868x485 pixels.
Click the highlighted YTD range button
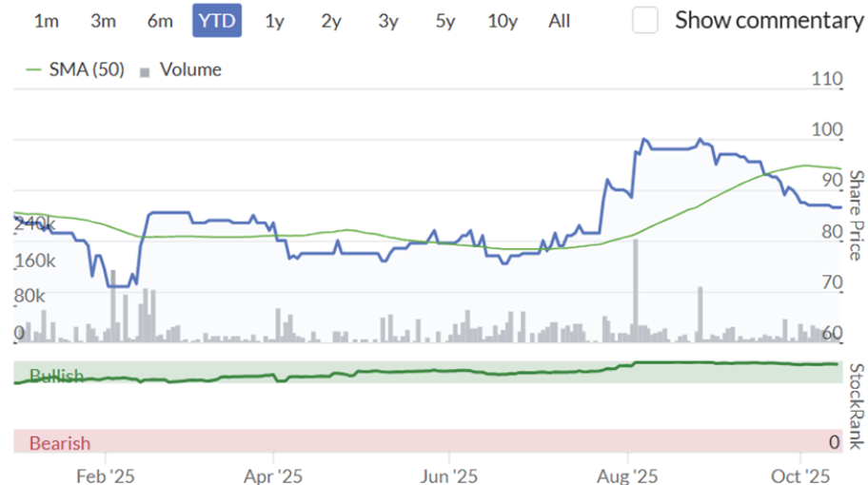point(217,20)
